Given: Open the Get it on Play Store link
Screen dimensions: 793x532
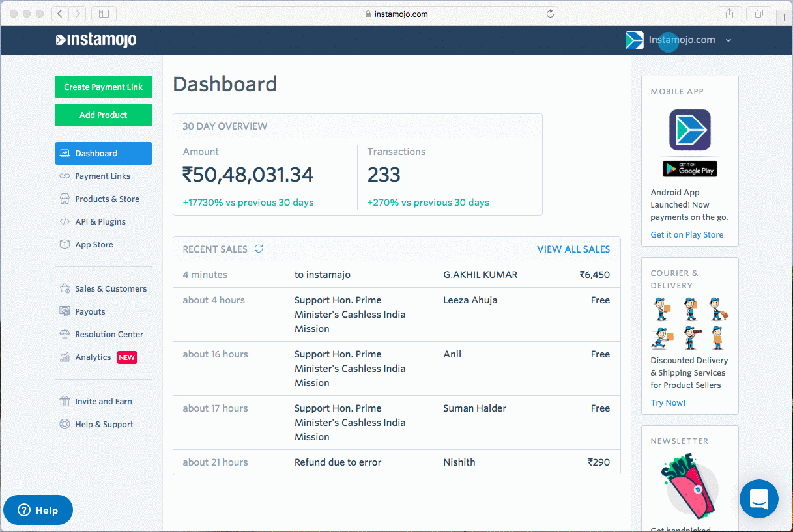Looking at the screenshot, I should tap(687, 235).
